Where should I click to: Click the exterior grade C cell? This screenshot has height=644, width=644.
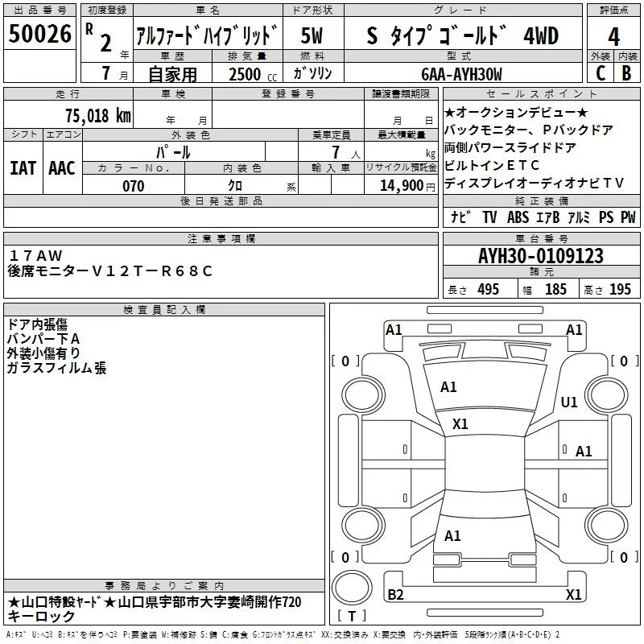(x=600, y=73)
